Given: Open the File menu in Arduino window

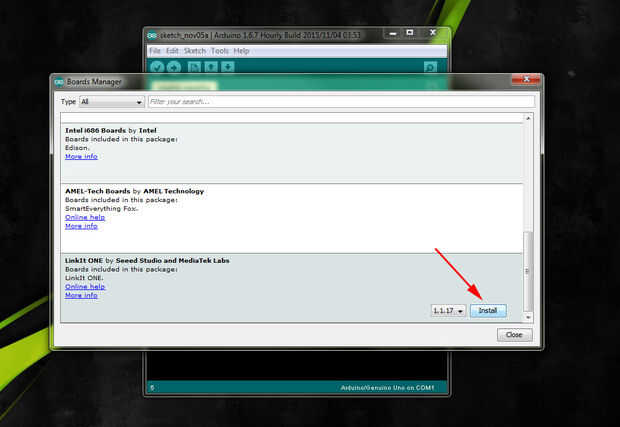Looking at the screenshot, I should coord(155,51).
